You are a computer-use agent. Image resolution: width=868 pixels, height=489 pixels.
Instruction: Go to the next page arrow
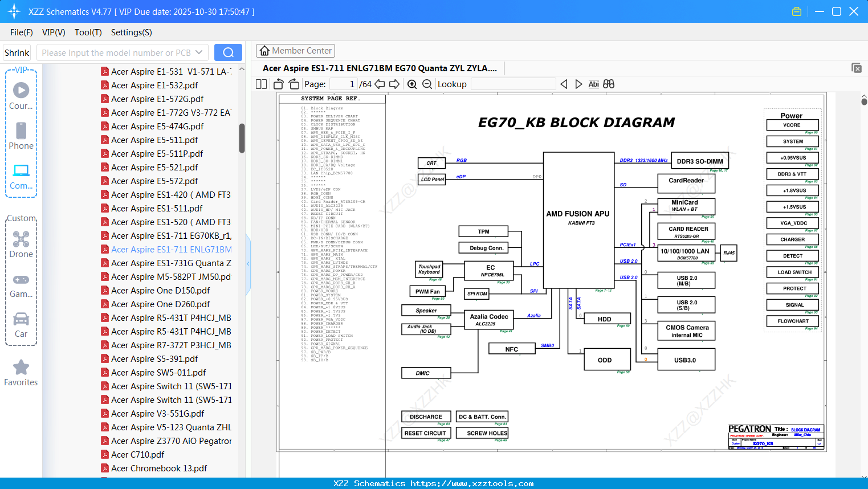[394, 84]
